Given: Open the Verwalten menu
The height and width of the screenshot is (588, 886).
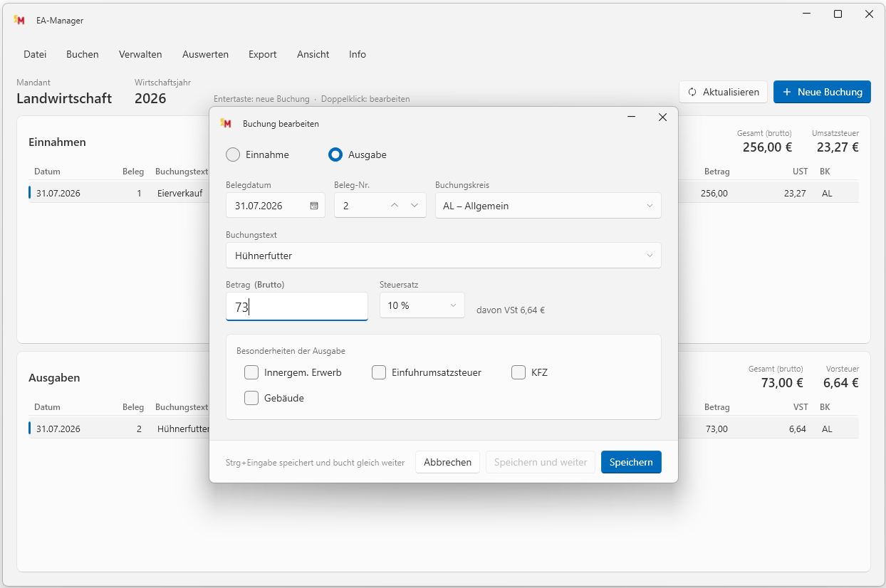Looking at the screenshot, I should point(140,54).
